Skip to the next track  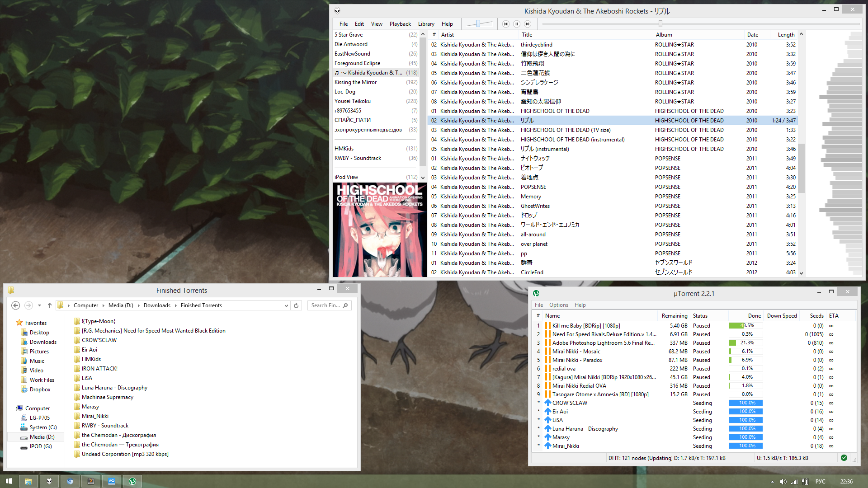click(x=527, y=24)
